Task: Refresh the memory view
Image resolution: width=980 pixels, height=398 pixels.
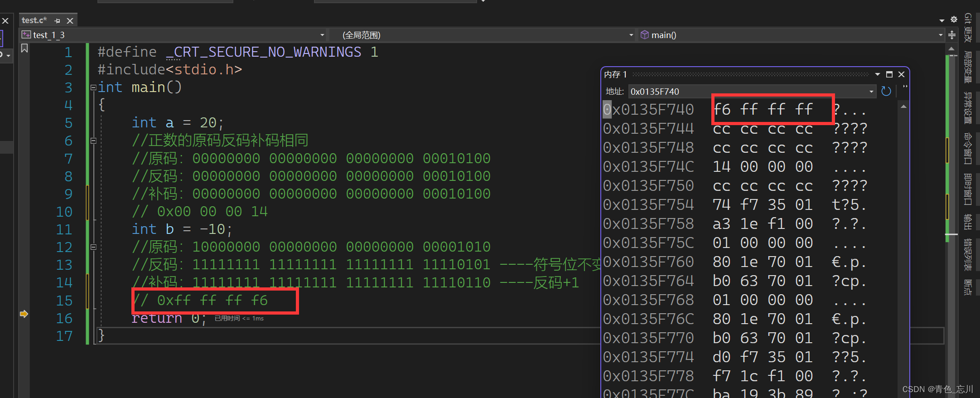Action: (886, 92)
